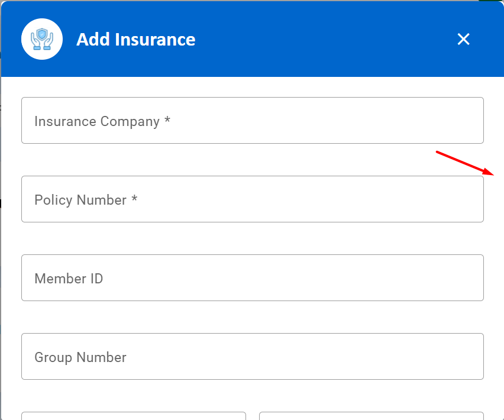The width and height of the screenshot is (504, 420).
Task: Click the asterisk after Policy Number
Action: (134, 199)
